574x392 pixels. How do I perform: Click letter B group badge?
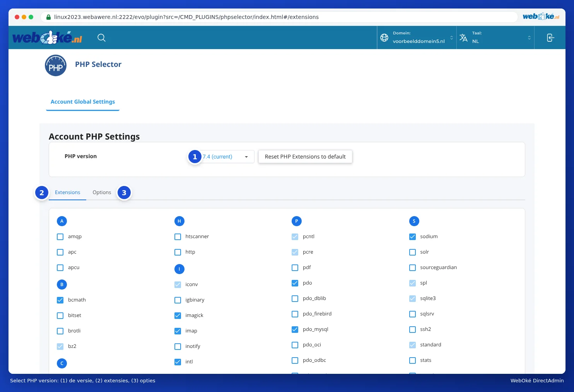(x=62, y=285)
